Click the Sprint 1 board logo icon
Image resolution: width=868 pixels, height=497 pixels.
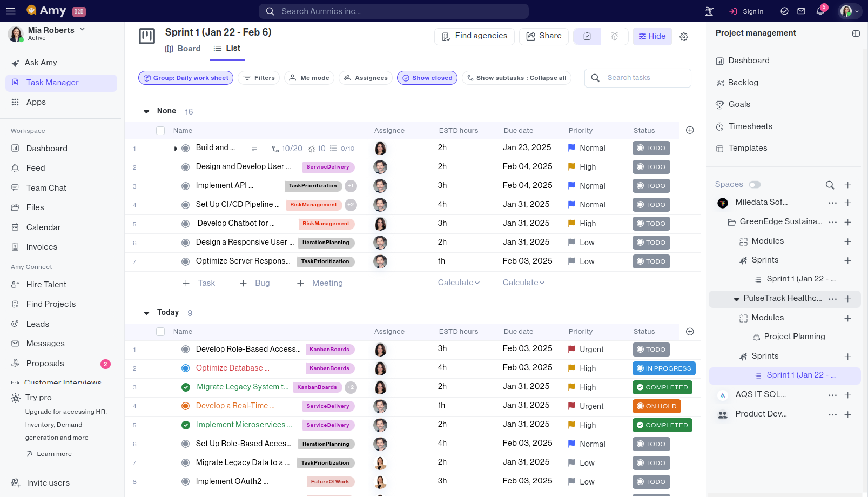pos(147,36)
